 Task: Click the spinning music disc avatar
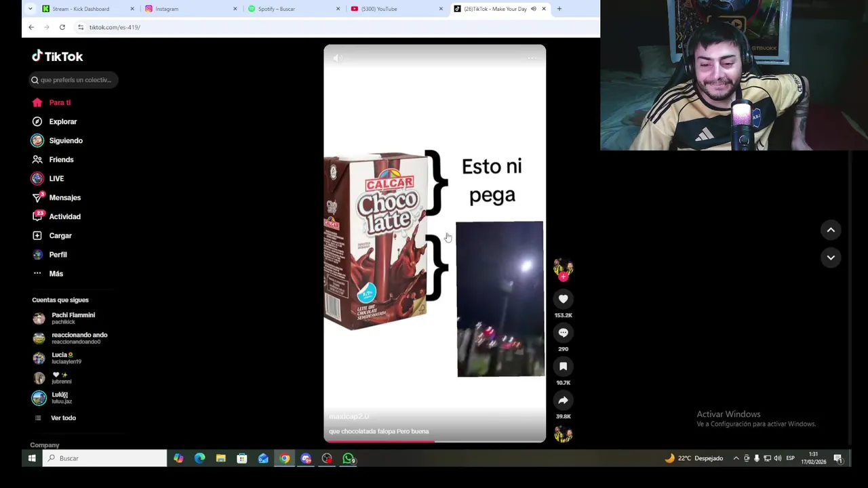coord(563,434)
